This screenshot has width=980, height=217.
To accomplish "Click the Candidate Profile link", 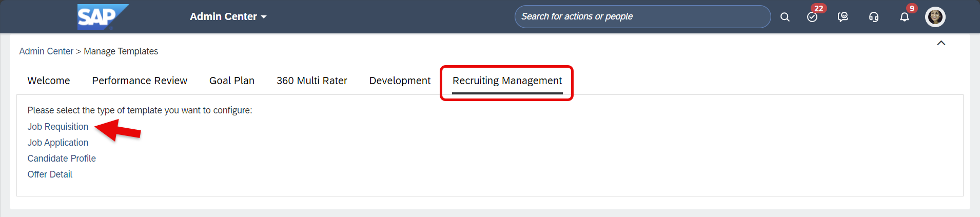I will click(62, 159).
